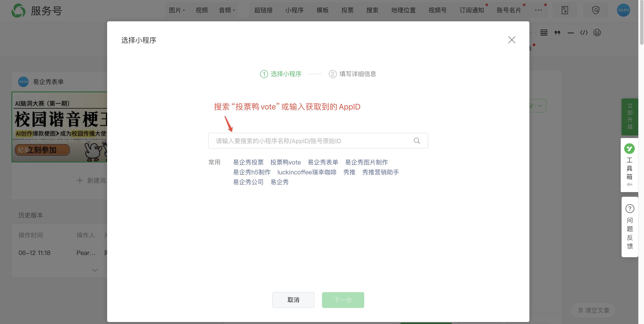Click the 易企秀表单 account avatar
644x324 pixels.
(x=23, y=82)
